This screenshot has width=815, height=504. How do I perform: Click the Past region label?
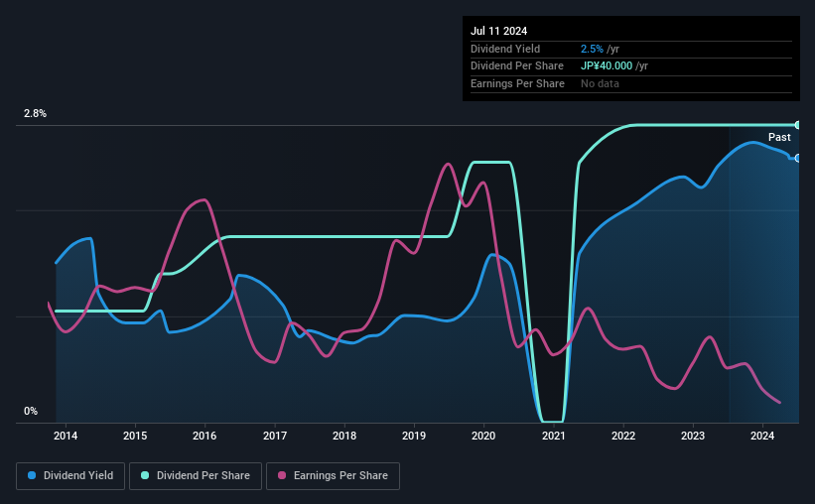point(779,137)
